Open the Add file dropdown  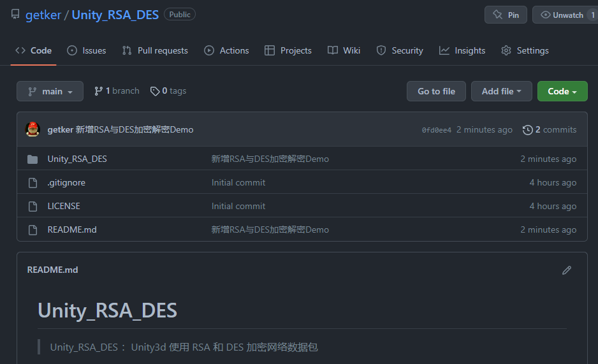[x=502, y=91]
